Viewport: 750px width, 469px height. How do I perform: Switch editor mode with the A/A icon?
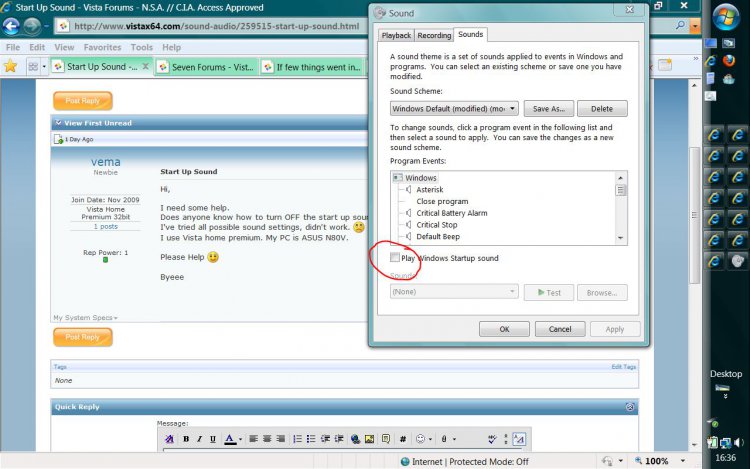point(519,439)
